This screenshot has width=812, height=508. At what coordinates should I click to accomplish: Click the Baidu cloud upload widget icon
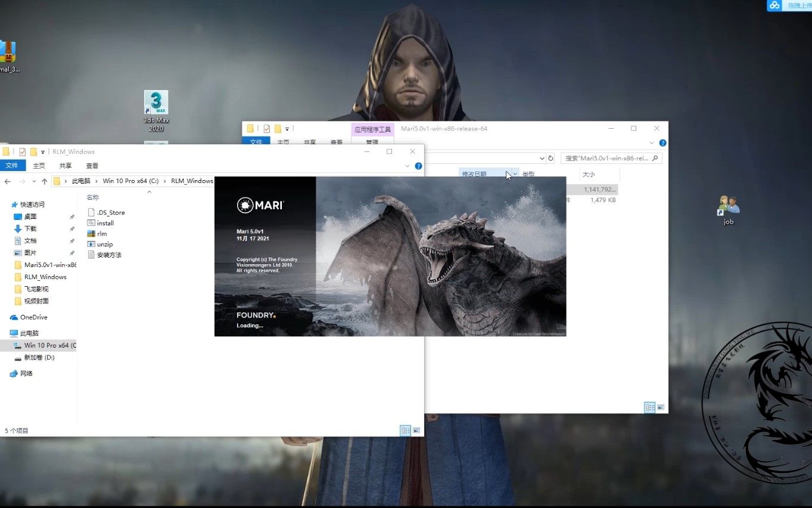(774, 5)
